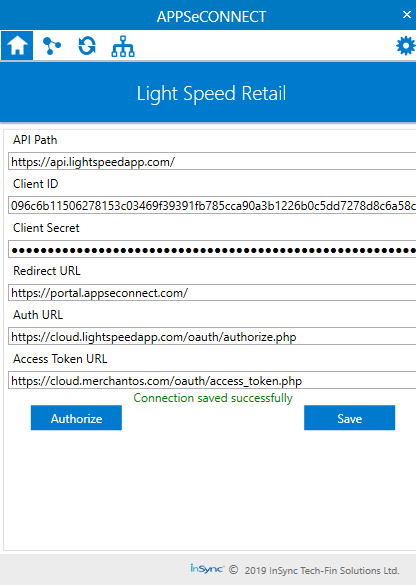
Task: Open the connection nodes icon
Action: coord(51,46)
